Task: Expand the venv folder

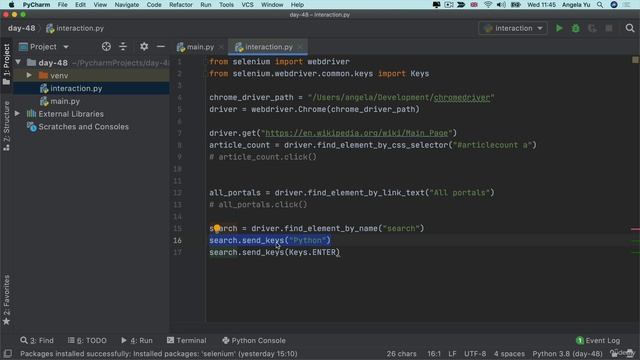Action: click(x=29, y=76)
